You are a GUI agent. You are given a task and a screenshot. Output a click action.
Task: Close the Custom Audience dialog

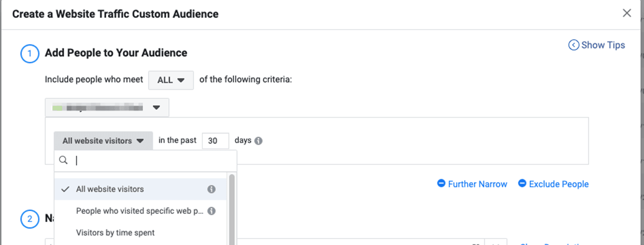click(x=626, y=13)
